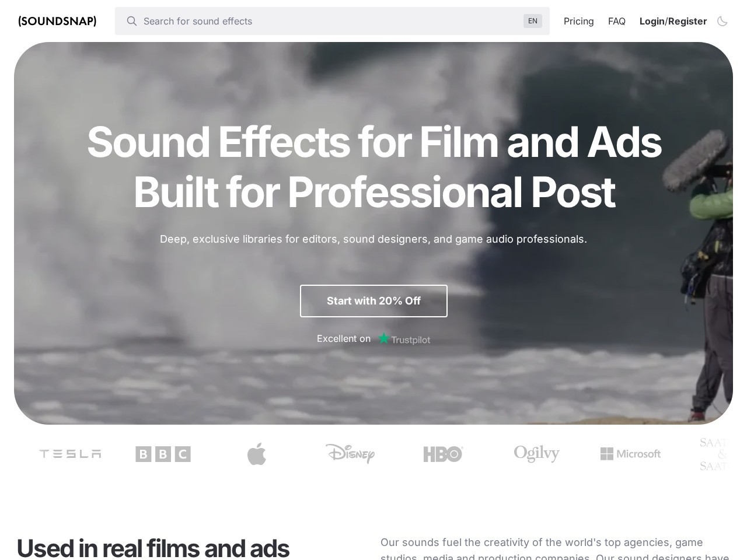Click the Apple logo

(257, 454)
